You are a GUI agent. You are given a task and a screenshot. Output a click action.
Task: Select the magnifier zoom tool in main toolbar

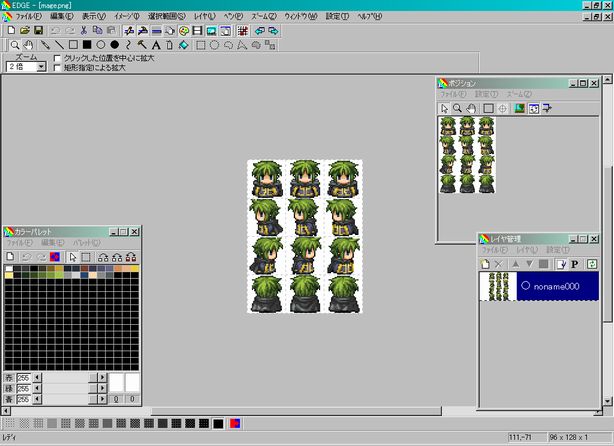14,45
